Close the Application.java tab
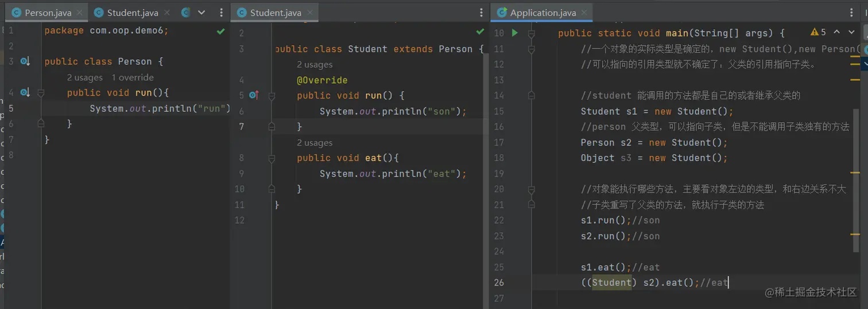Image resolution: width=868 pixels, height=309 pixels. 584,13
